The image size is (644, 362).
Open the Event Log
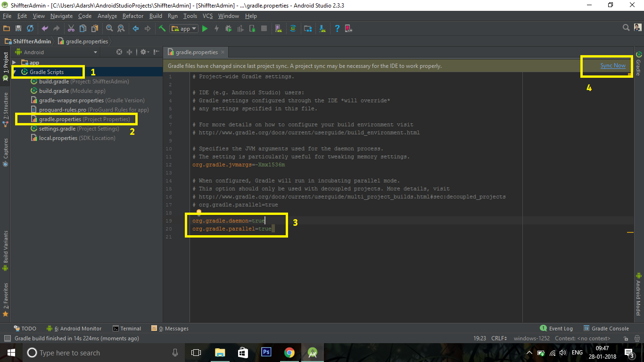(556, 329)
